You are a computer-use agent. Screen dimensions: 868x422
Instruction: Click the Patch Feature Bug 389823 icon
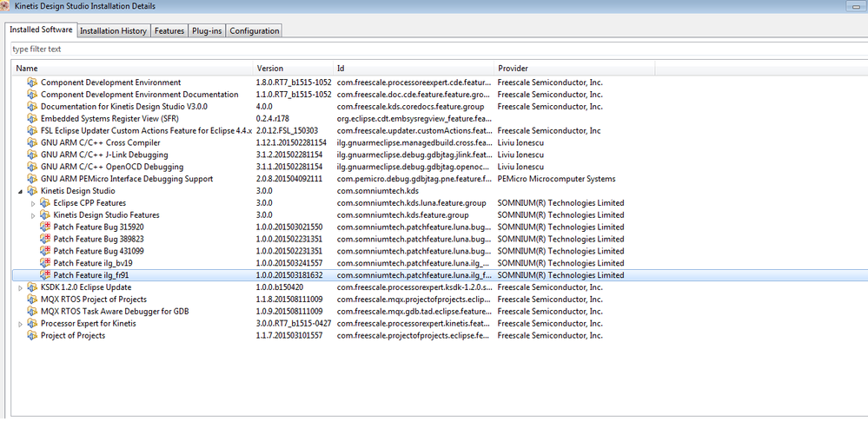pyautogui.click(x=45, y=240)
